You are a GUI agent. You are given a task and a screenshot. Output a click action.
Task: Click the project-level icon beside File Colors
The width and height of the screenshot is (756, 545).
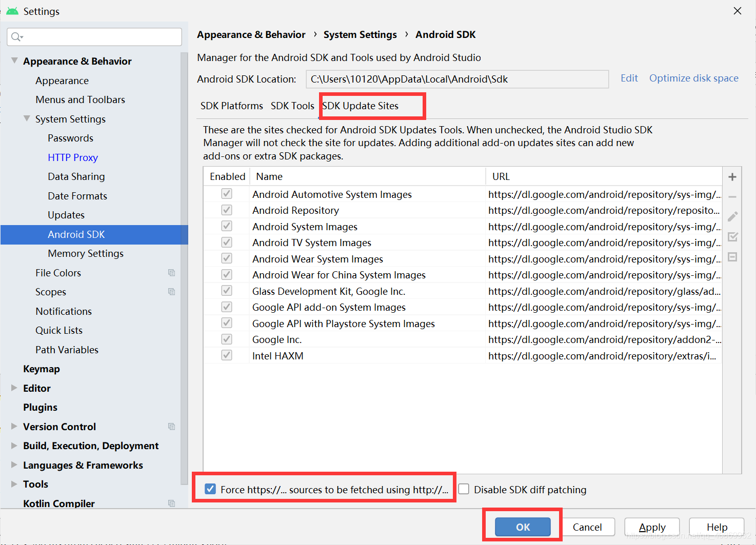point(172,273)
